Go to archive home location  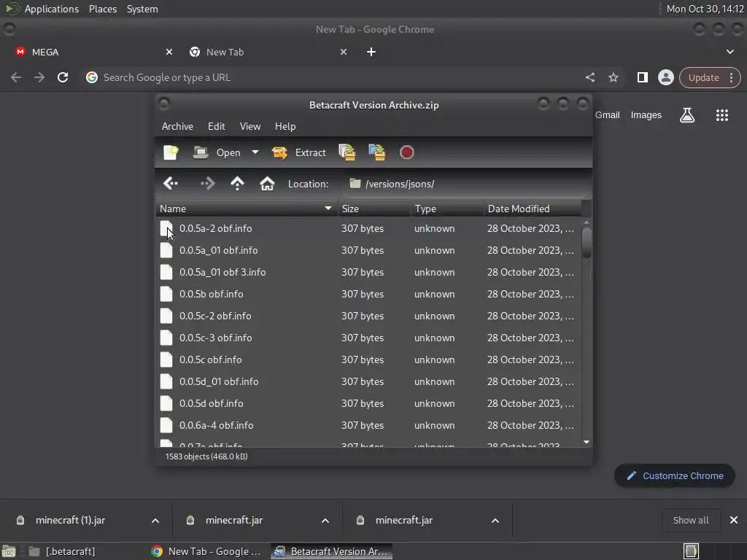267,183
